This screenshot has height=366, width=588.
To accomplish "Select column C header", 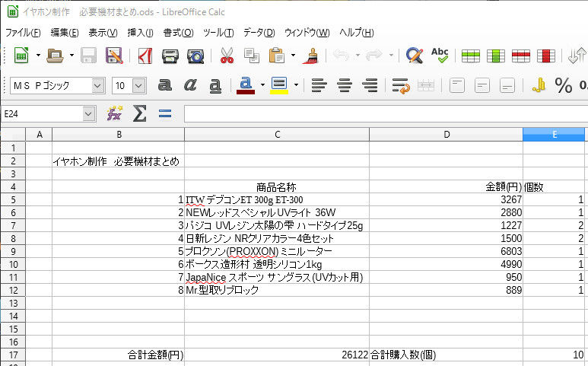I will click(277, 134).
